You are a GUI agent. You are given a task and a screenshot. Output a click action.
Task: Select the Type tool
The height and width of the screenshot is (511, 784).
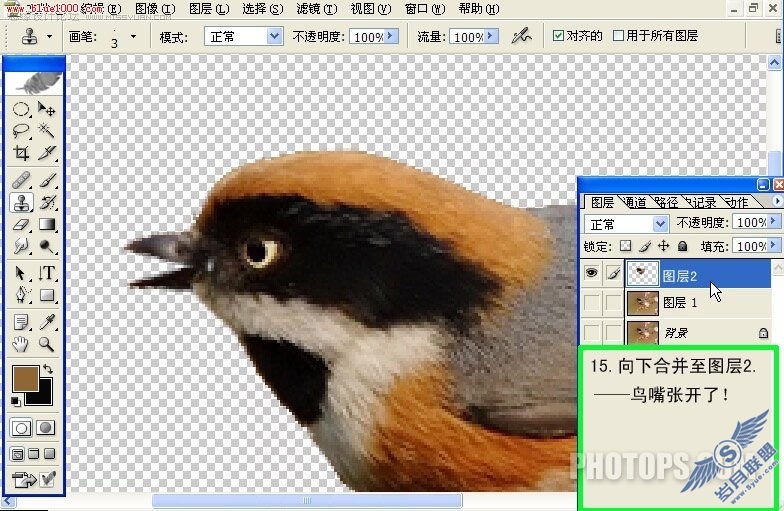(x=46, y=273)
